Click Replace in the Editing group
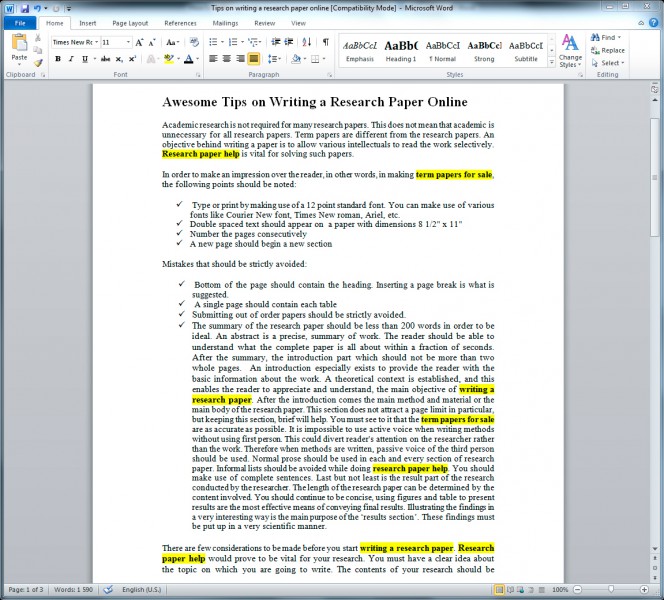 pos(608,50)
